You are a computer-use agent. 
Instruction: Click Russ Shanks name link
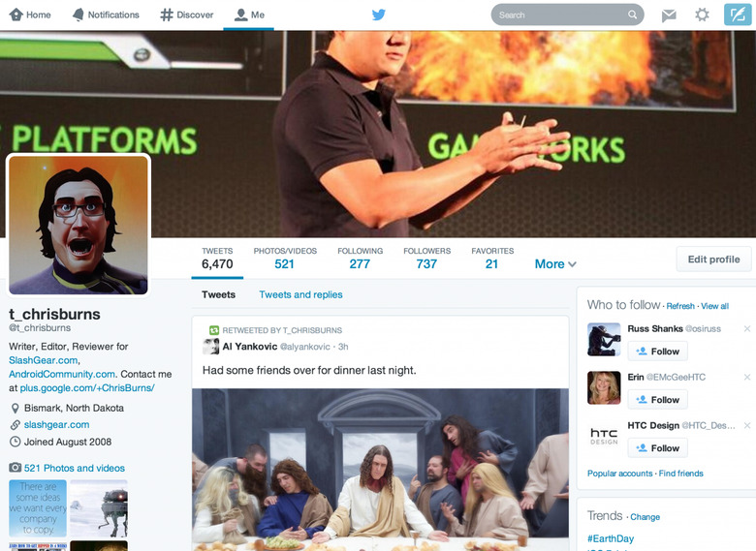(655, 328)
